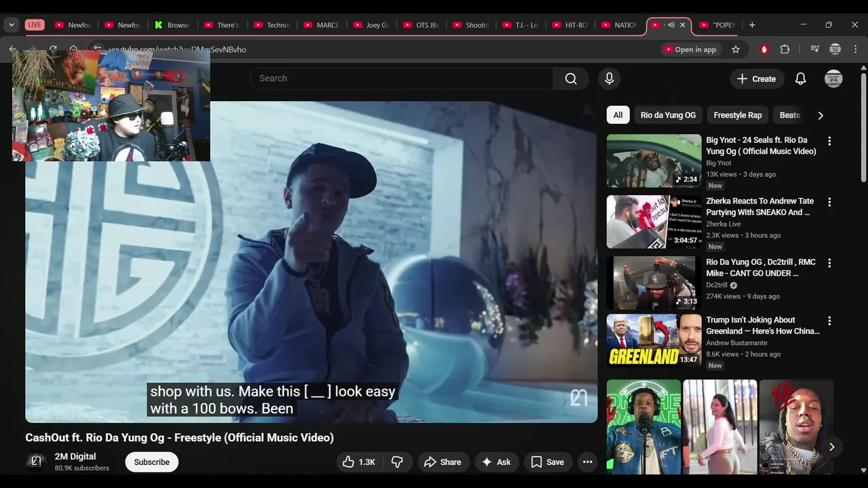The height and width of the screenshot is (488, 868).
Task: Open options for Trump Greenland video
Action: point(829,321)
